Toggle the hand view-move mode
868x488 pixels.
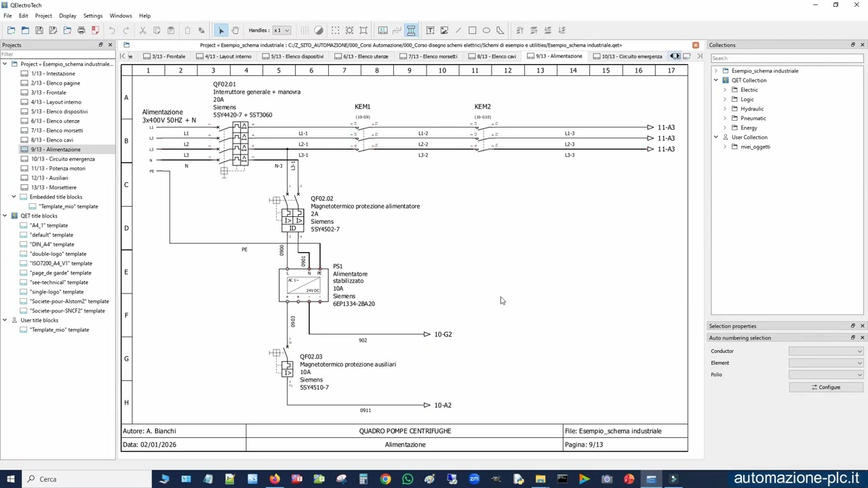[x=235, y=30]
